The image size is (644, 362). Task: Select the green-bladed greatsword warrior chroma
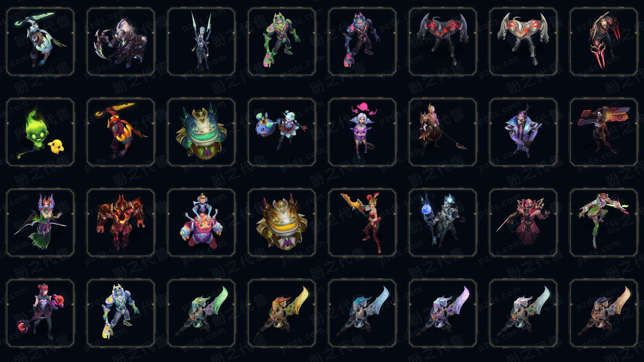coord(201,313)
